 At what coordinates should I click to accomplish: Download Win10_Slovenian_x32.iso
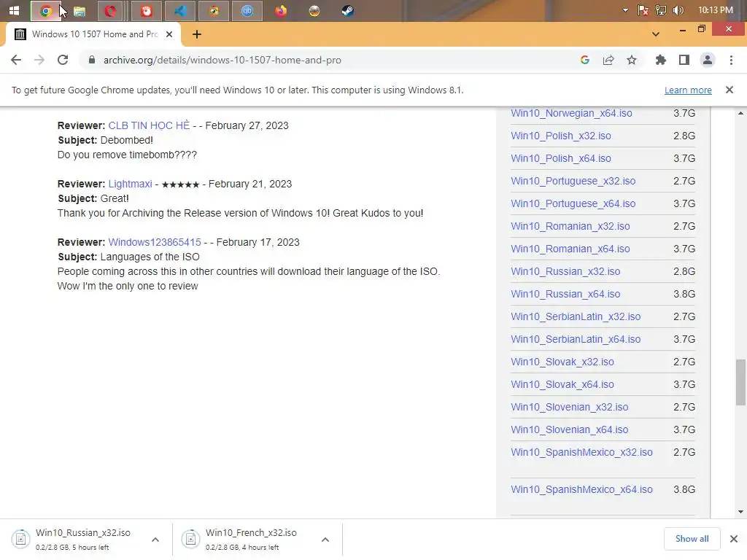[x=569, y=407]
